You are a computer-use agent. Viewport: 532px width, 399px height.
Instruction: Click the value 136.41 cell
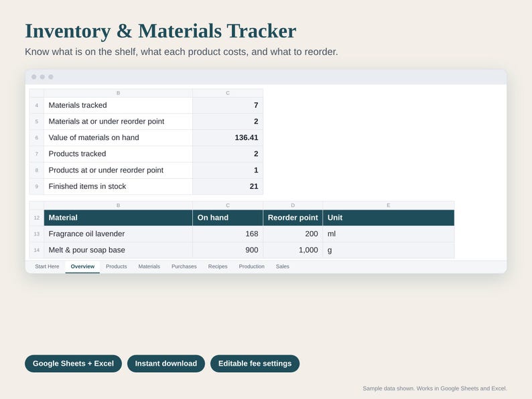228,138
